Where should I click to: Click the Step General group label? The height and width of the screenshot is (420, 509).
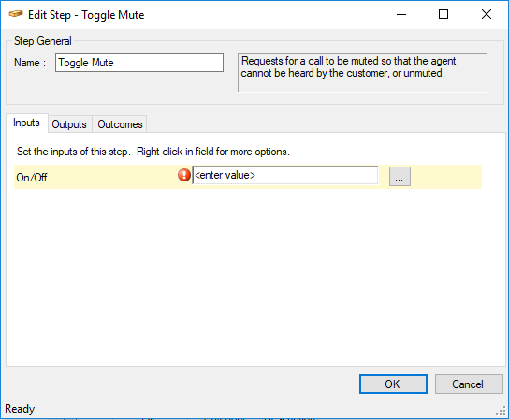pos(42,41)
